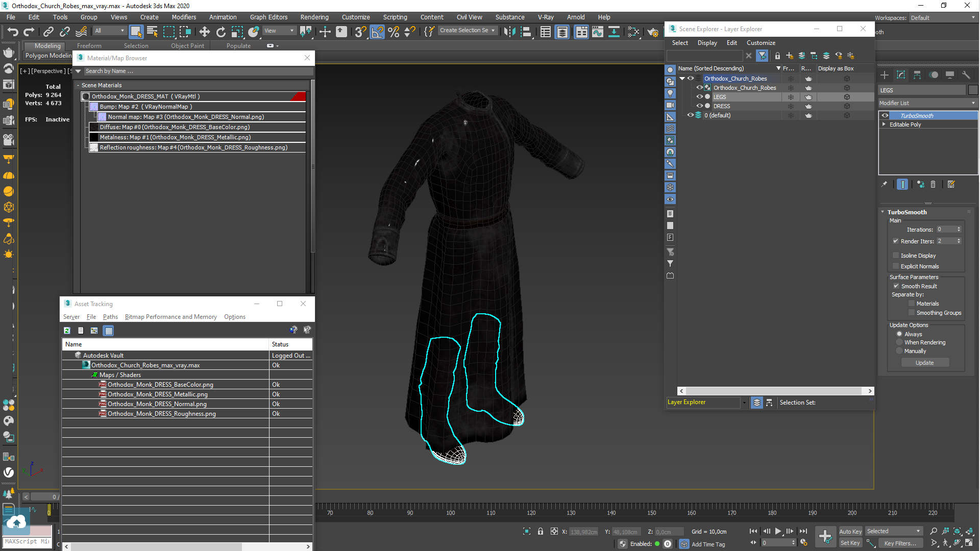Open Select by Name list icon
Image resolution: width=980 pixels, height=551 pixels.
[x=152, y=32]
